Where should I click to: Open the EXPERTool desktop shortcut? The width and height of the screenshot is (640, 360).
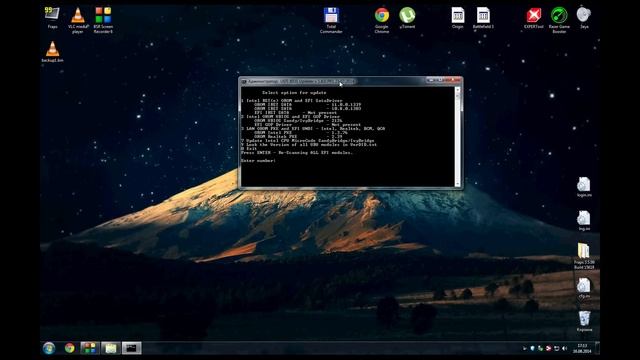click(533, 18)
